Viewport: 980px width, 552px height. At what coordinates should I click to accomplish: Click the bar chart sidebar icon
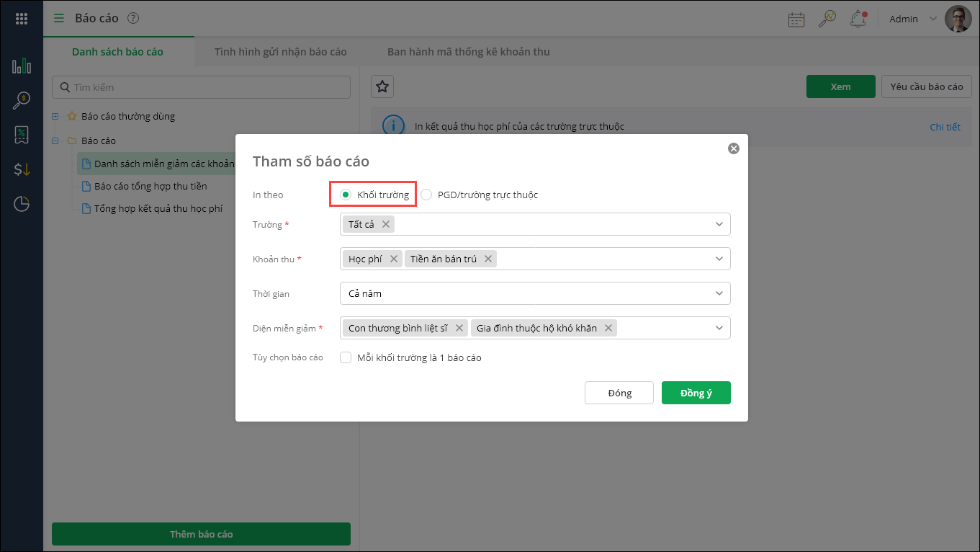point(22,66)
